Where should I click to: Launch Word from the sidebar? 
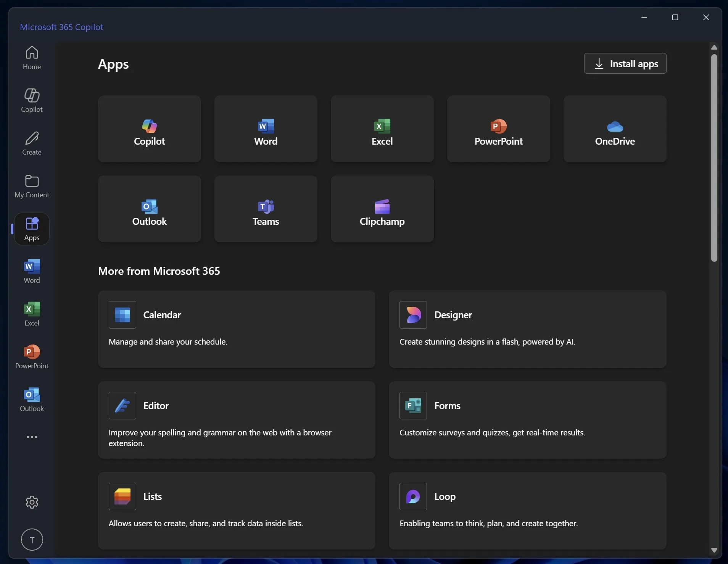32,271
